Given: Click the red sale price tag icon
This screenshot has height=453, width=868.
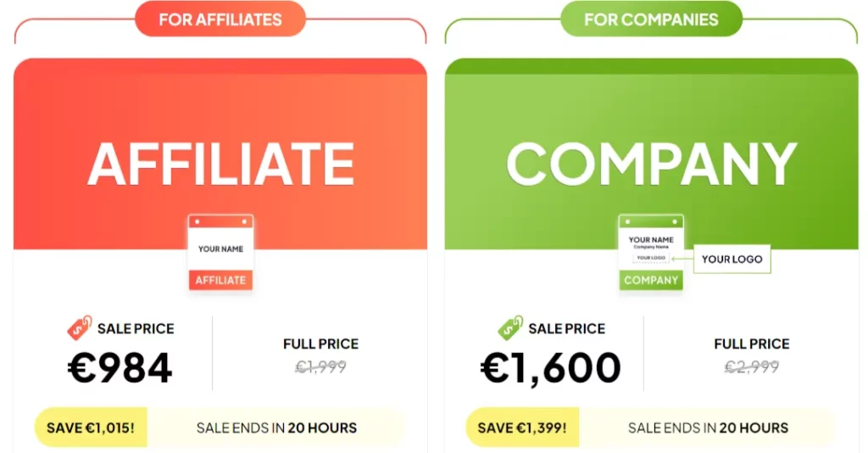Looking at the screenshot, I should [x=80, y=328].
